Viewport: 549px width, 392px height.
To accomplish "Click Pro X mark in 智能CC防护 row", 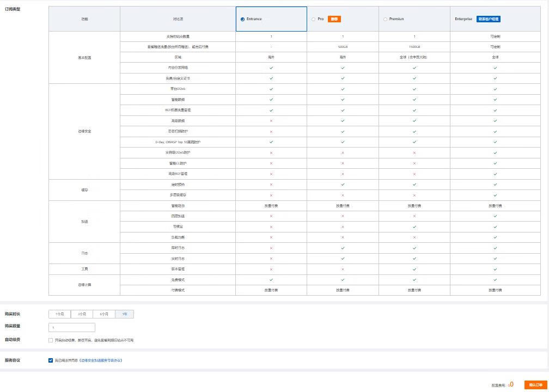I will tap(343, 163).
